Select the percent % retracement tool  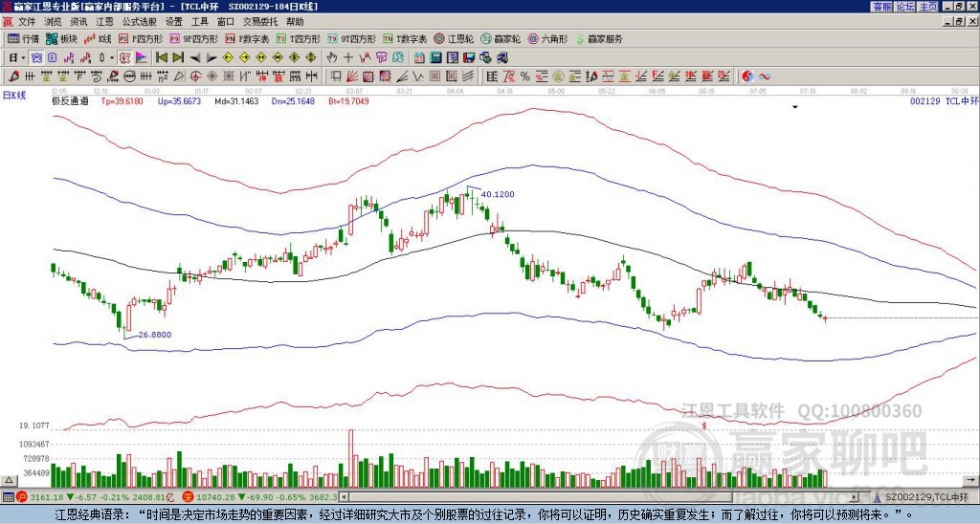(525, 76)
